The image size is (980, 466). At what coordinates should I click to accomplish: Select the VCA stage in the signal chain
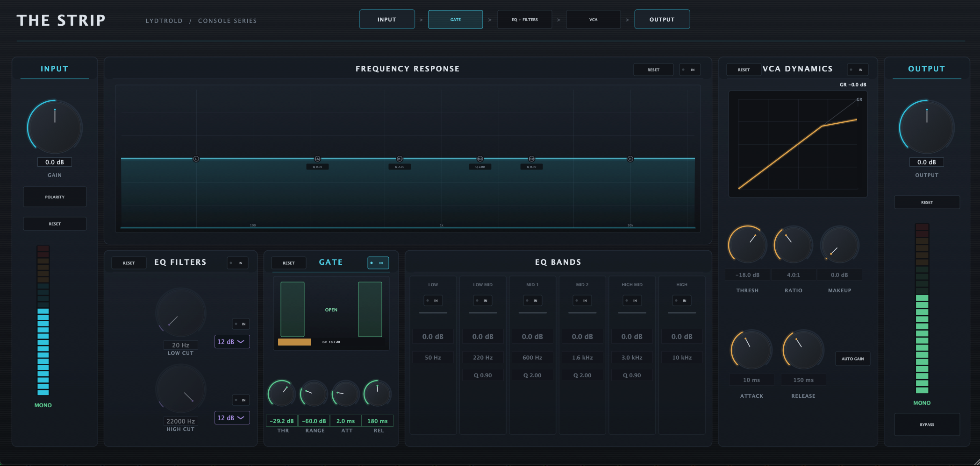pyautogui.click(x=594, y=20)
